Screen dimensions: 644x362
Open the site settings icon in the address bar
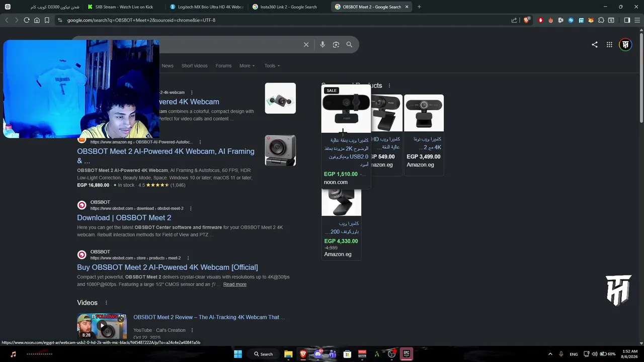point(60,20)
